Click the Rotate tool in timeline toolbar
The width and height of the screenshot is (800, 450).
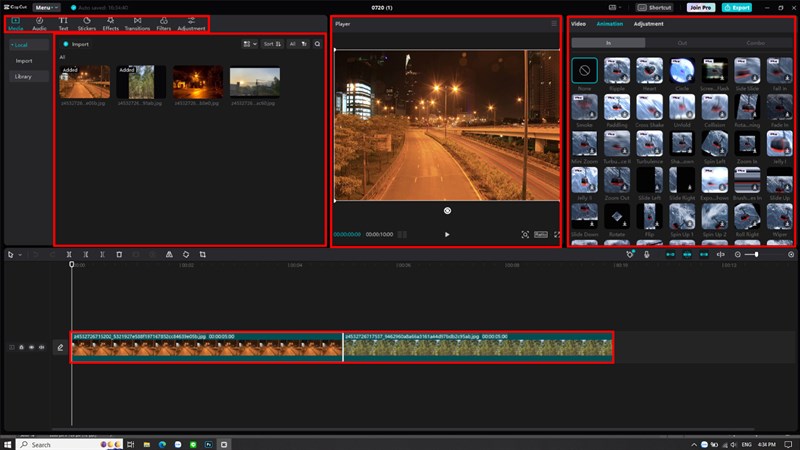pos(186,255)
